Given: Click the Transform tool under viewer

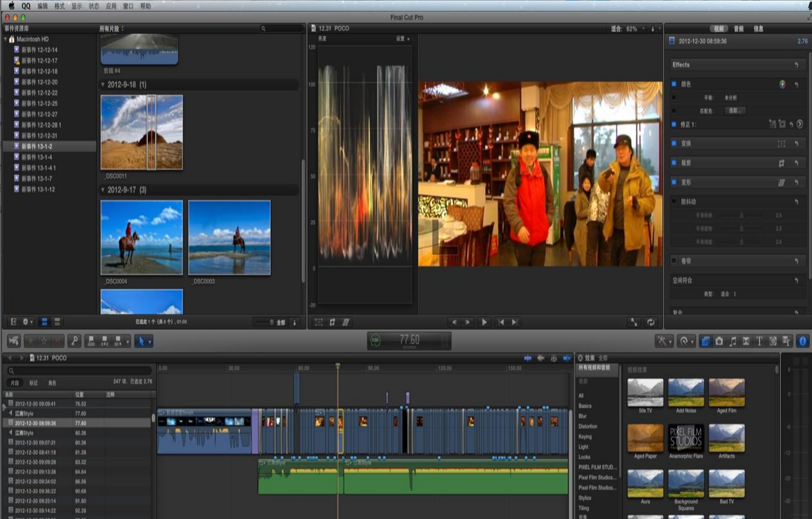Looking at the screenshot, I should [319, 322].
